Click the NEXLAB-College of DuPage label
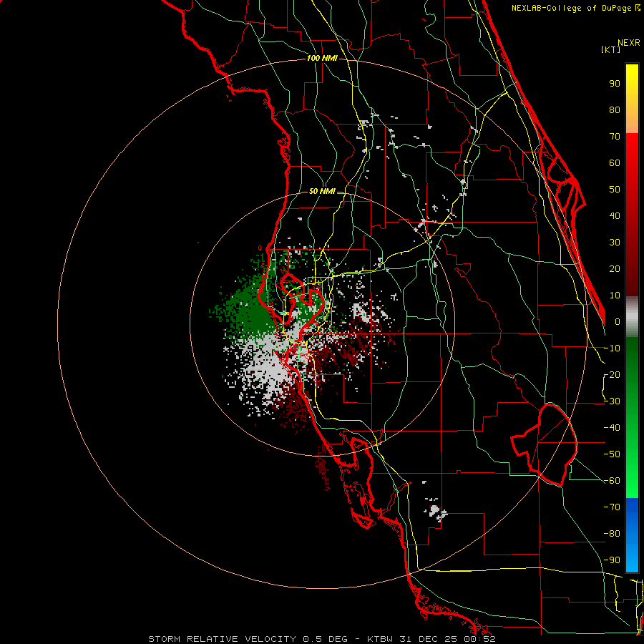 tap(575, 8)
